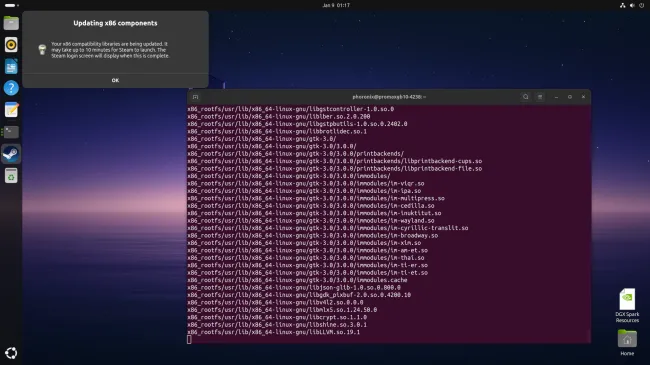Click the im-wayland.so terminal line
The image size is (650, 365).
[x=311, y=221]
